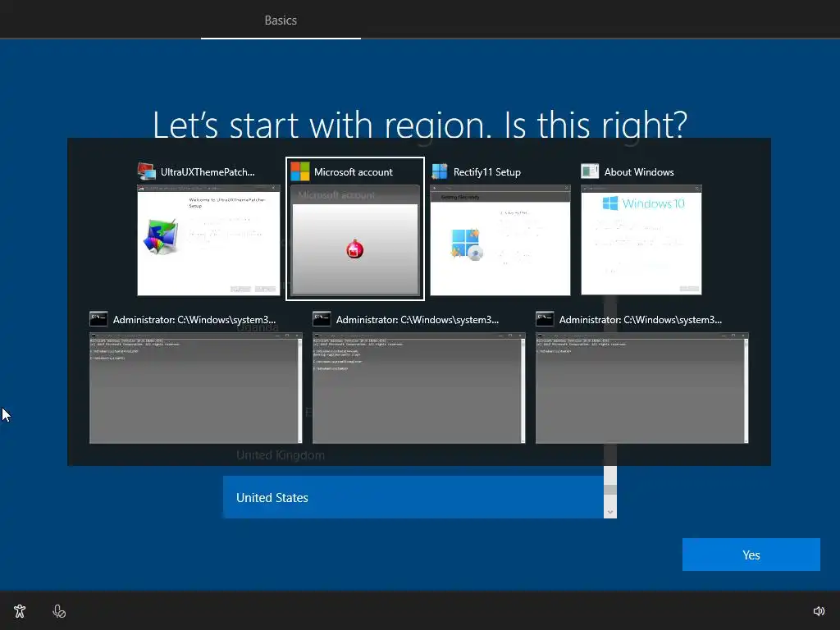The height and width of the screenshot is (630, 840).
Task: Switch to the UltraUXThemePatcher setup thumbnail
Action: [208, 240]
